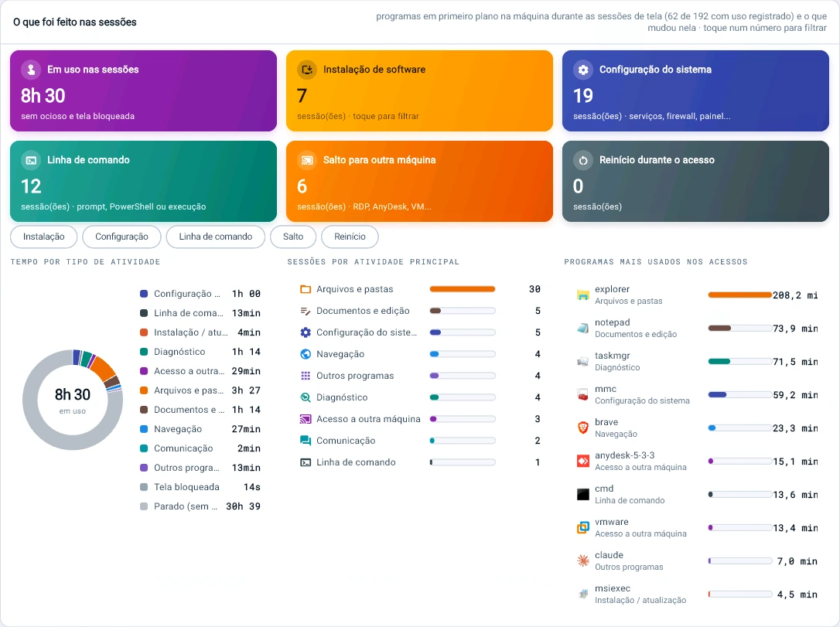Apply the Salto filter chip
Viewport: 840px width, 627px height.
pyautogui.click(x=293, y=237)
